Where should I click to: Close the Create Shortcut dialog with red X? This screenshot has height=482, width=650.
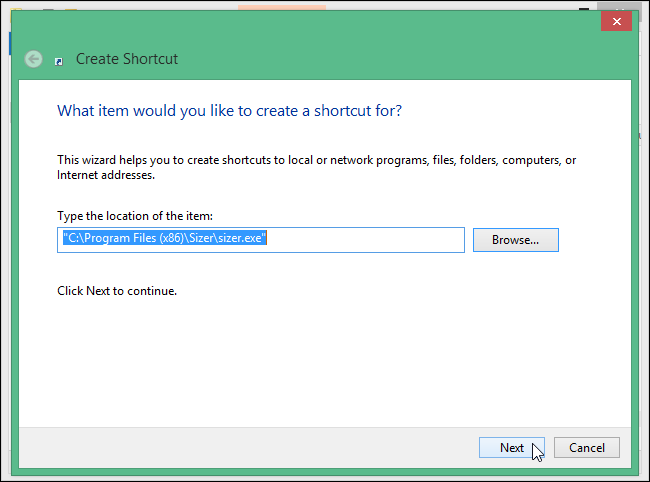tap(615, 20)
